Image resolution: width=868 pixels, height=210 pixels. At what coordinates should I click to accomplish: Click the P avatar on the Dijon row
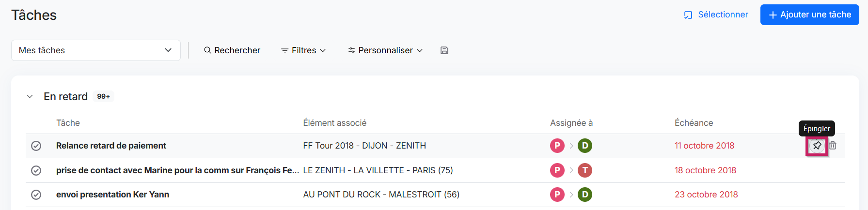click(x=557, y=146)
